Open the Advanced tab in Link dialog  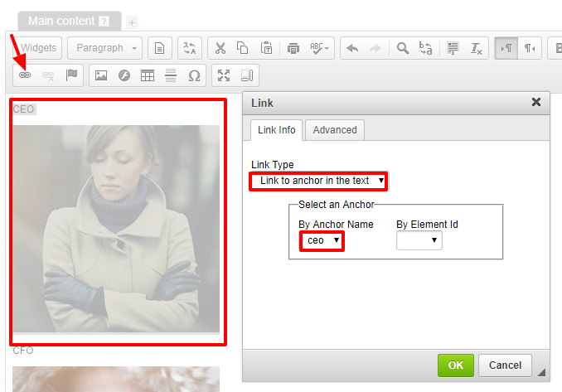pos(335,130)
